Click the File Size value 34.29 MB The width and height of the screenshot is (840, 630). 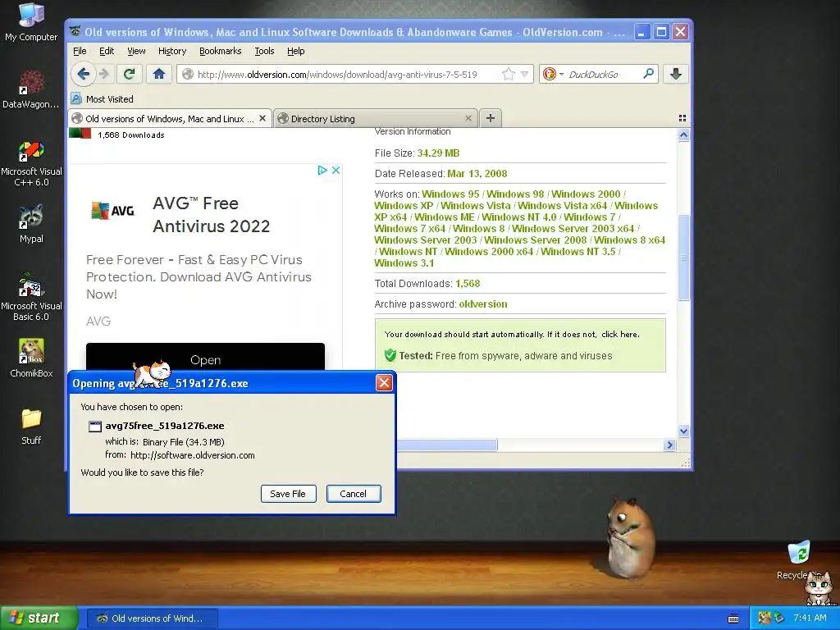tap(438, 153)
